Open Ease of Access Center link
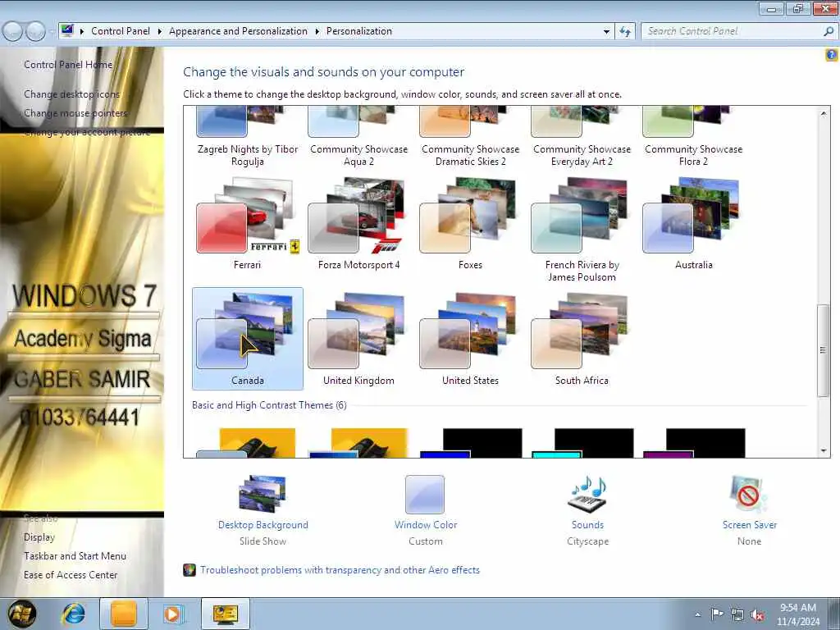Screen dimensions: 840x630 (x=71, y=574)
